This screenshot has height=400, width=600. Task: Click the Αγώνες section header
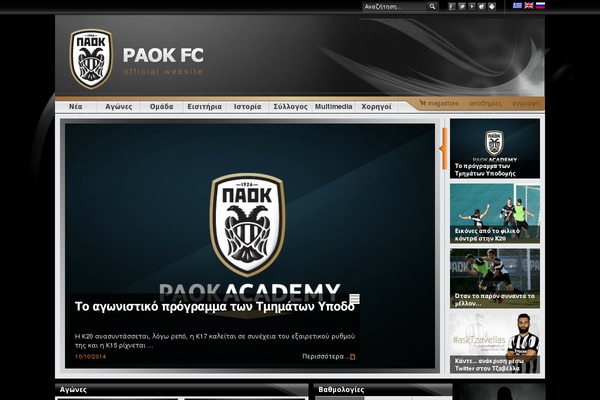[182, 390]
